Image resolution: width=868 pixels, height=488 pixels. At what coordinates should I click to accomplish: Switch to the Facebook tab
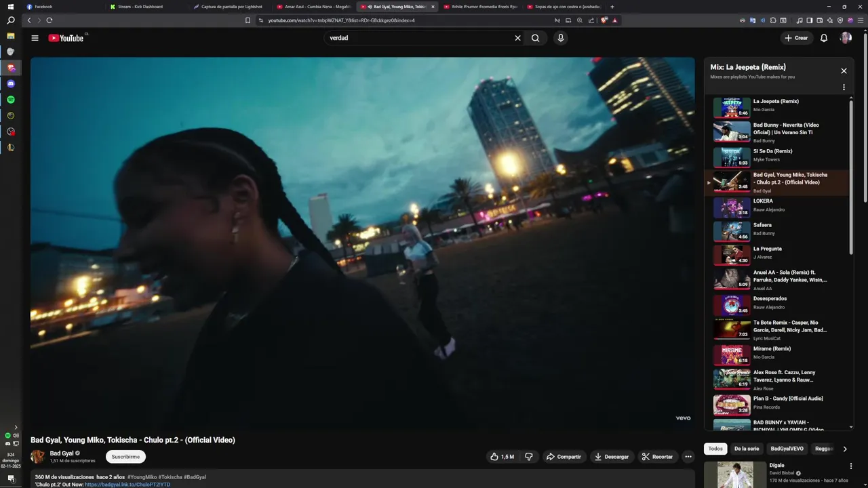click(64, 7)
